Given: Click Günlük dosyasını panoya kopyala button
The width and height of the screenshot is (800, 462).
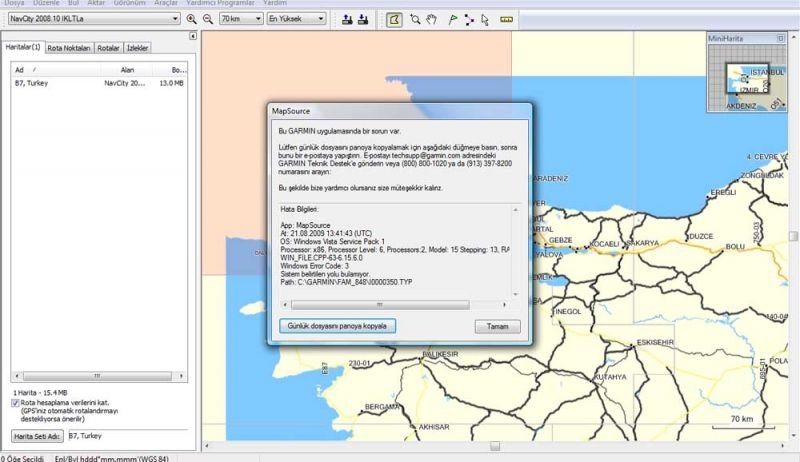Looking at the screenshot, I should [336, 326].
